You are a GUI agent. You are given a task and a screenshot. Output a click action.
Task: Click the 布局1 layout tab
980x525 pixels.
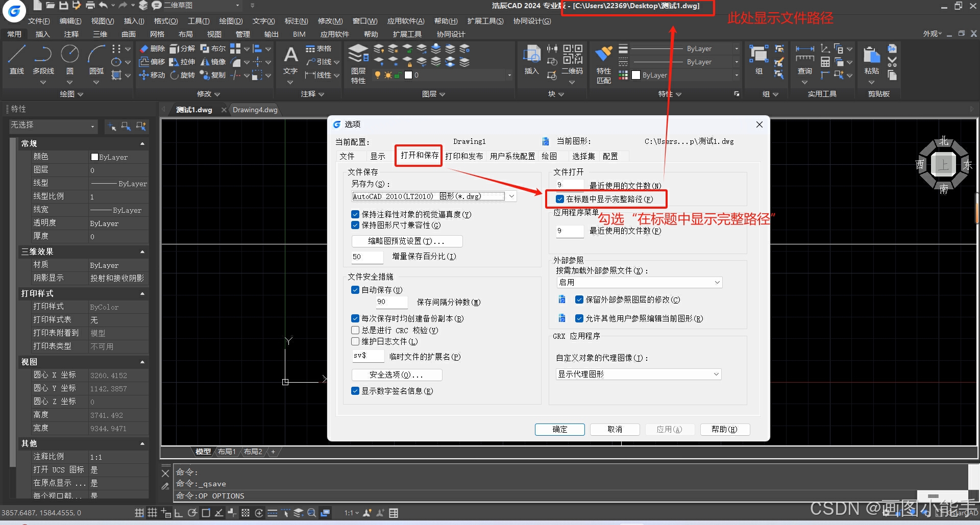pyautogui.click(x=227, y=452)
